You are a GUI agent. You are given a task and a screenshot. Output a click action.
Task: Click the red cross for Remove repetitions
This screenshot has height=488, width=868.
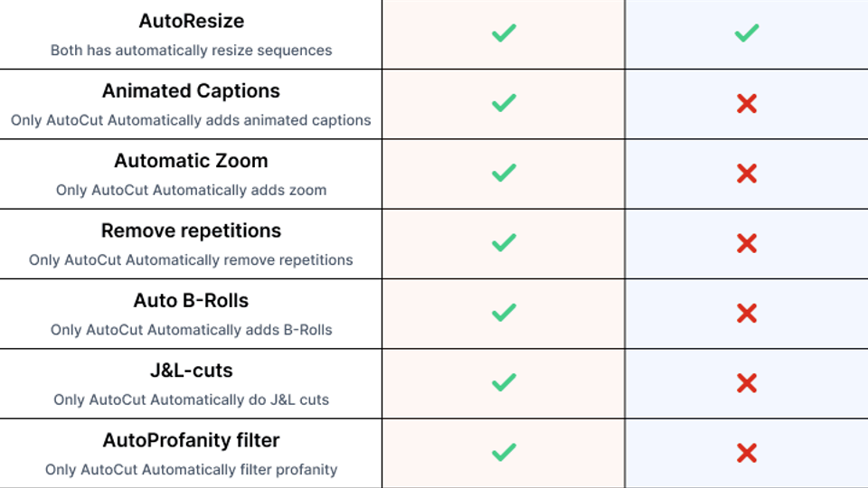[747, 243]
